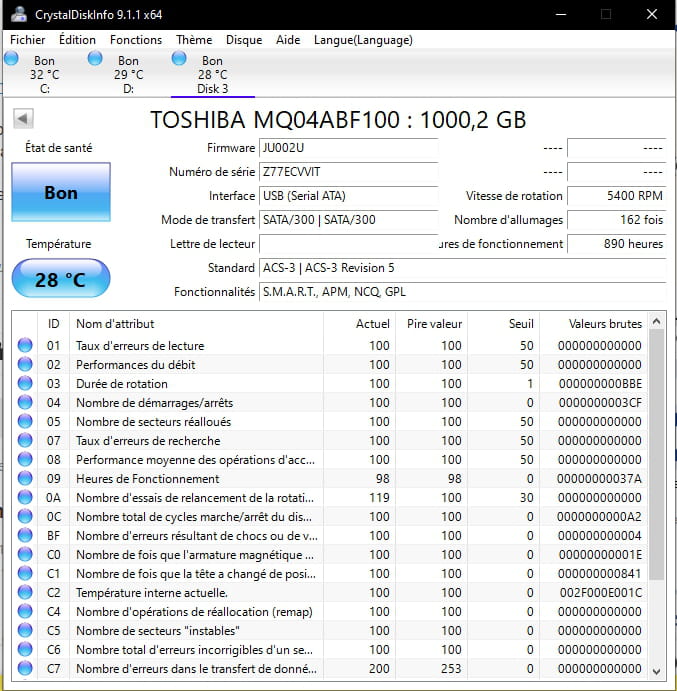Click the rotation speed value 5400 RPM
The height and width of the screenshot is (691, 677).
pos(617,196)
